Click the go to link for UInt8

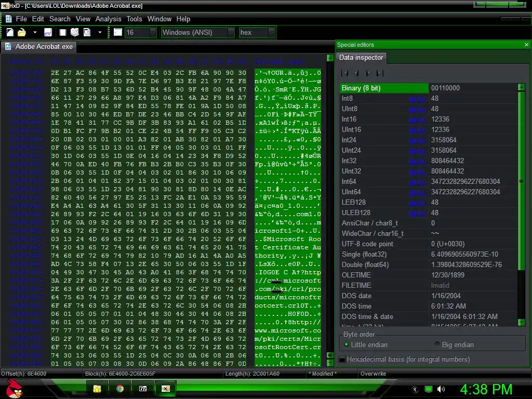(x=417, y=109)
